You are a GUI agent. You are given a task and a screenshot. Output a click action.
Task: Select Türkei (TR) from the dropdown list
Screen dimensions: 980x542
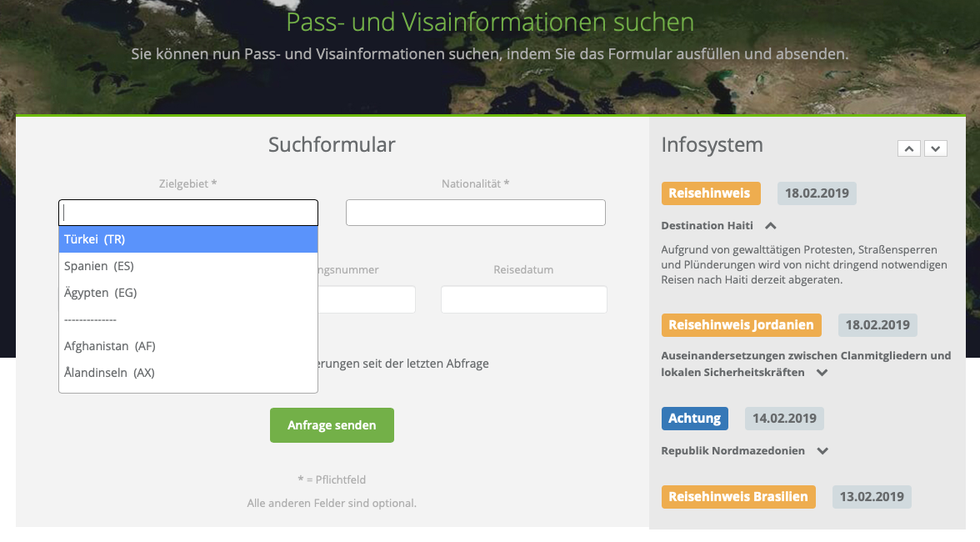pos(188,239)
